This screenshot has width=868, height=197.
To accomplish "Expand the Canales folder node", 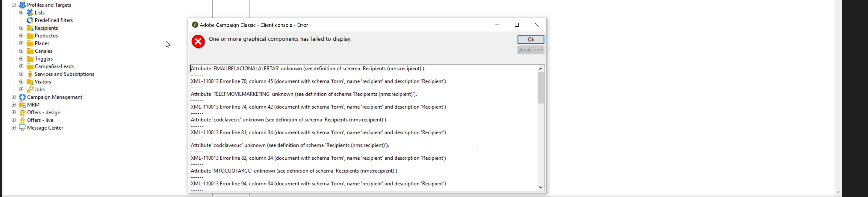I will (22, 51).
